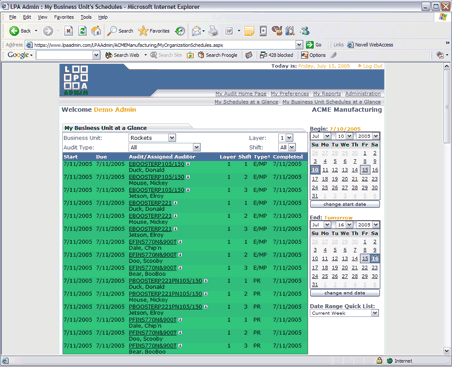This screenshot has width=452, height=370.
Task: Open the My Reports link
Action: pos(327,94)
